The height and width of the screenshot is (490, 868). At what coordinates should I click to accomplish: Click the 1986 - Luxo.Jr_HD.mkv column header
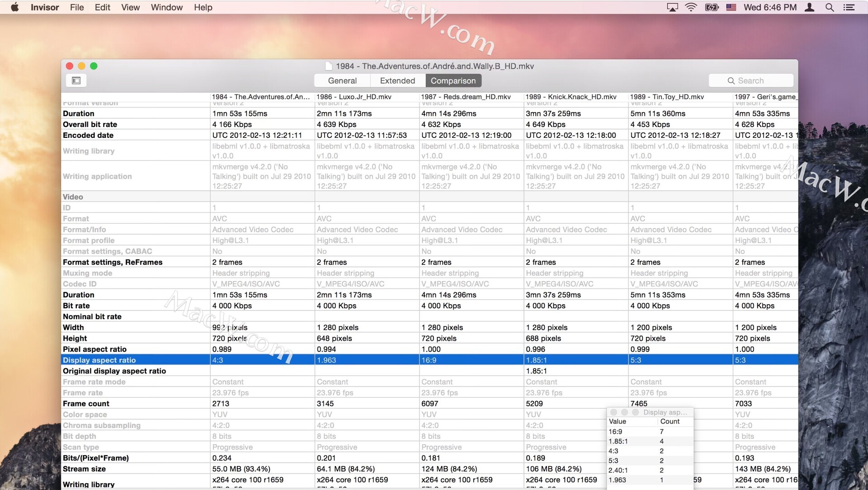coord(367,97)
